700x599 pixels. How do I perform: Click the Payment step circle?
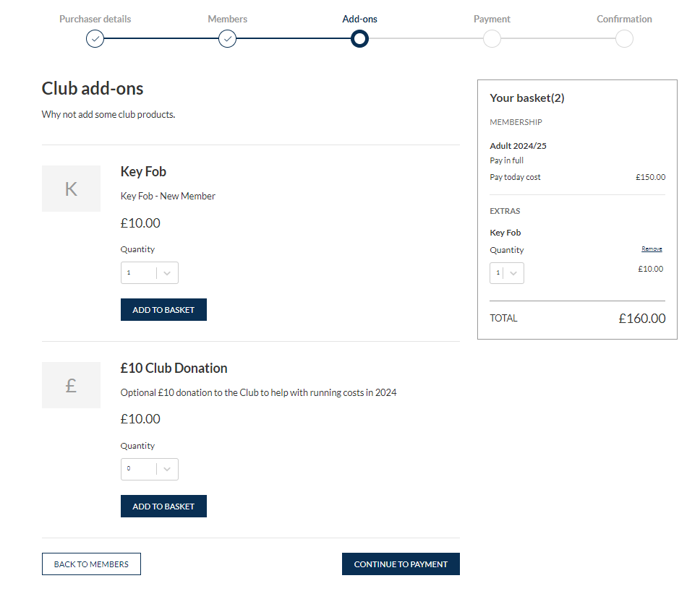492,39
